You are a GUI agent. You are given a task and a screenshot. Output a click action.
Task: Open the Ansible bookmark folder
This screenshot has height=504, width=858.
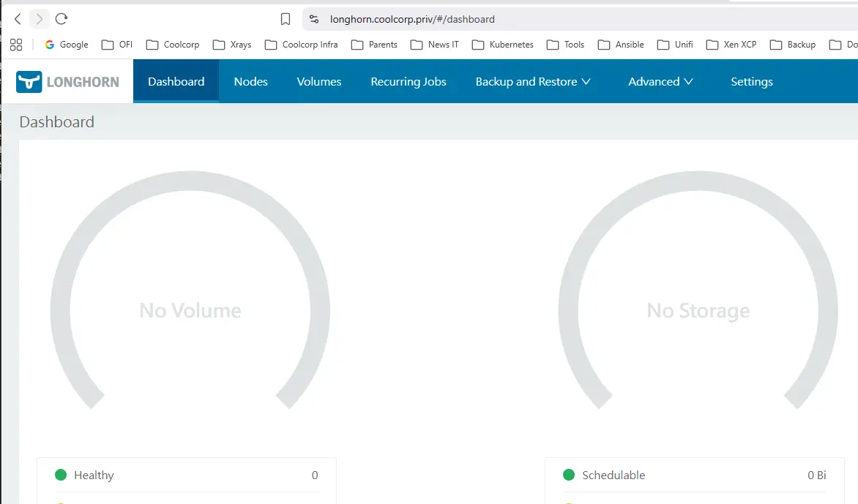coord(621,45)
